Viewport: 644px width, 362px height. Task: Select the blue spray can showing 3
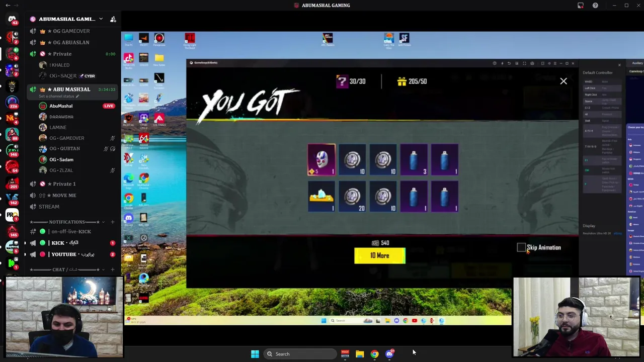[414, 160]
